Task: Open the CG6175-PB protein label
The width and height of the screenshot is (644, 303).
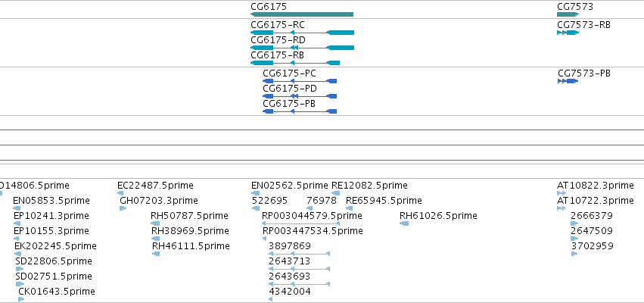Action: pos(289,104)
